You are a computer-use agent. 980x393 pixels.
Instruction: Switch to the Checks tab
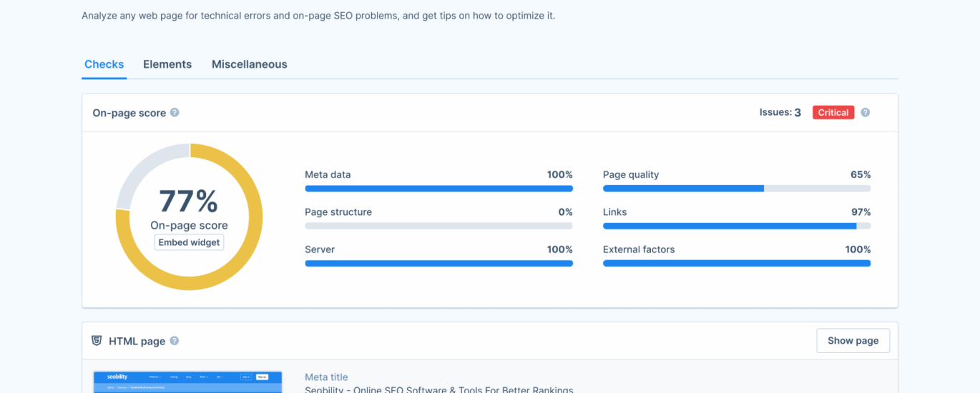click(104, 64)
